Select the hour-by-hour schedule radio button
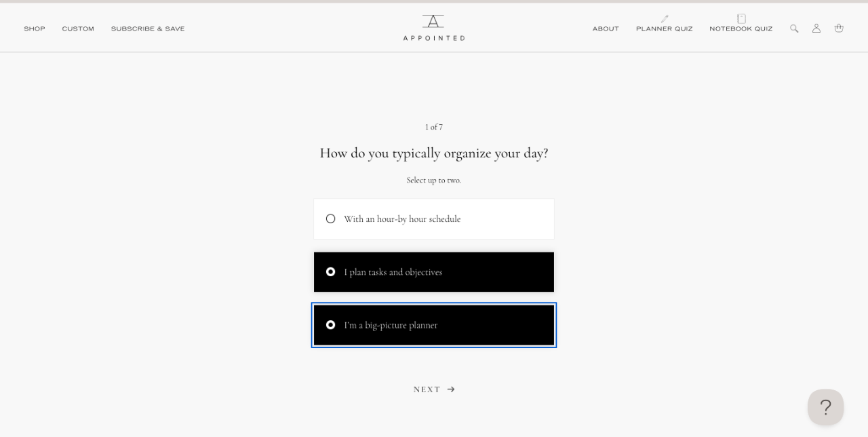Viewport: 868px width, 437px height. (x=331, y=219)
